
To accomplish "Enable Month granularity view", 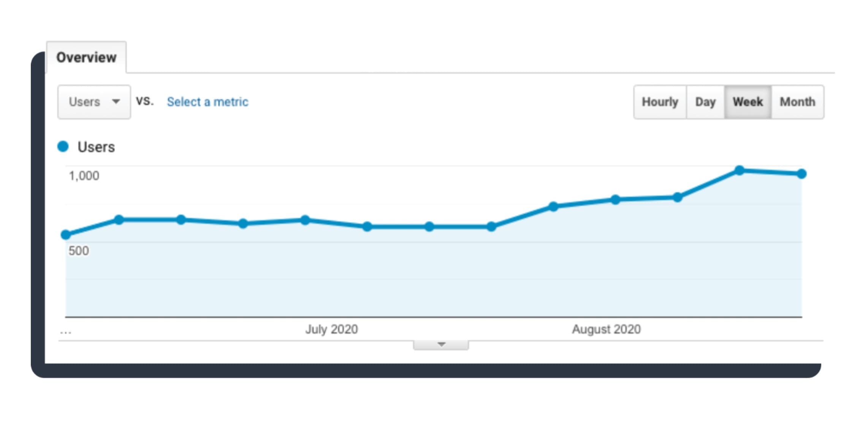I will click(x=797, y=102).
